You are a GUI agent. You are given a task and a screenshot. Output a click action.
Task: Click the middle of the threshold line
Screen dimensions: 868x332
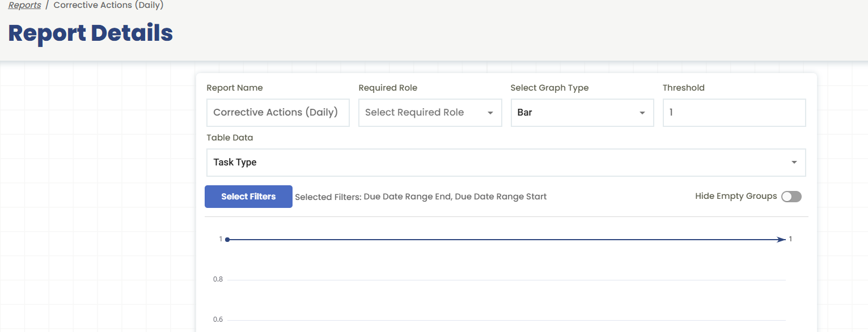[505, 240]
